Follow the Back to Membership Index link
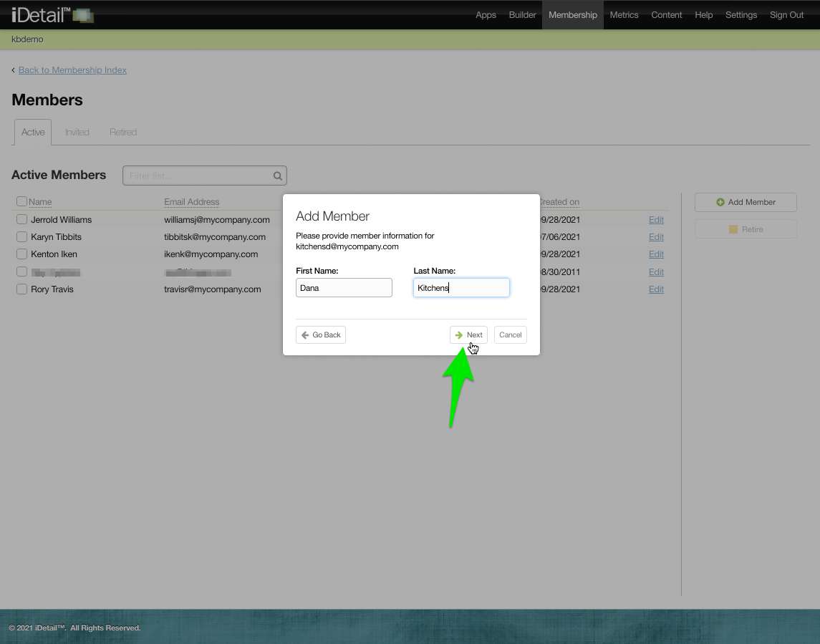 (72, 70)
